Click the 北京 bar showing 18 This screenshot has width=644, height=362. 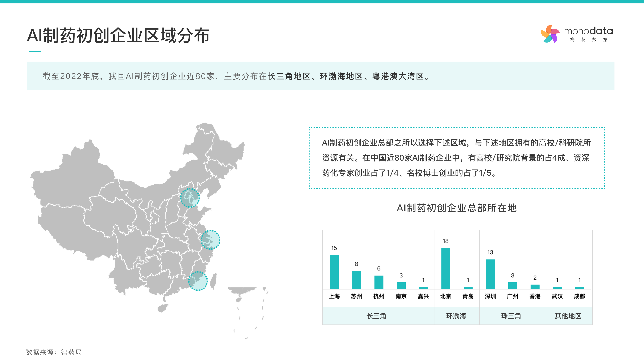point(446,269)
